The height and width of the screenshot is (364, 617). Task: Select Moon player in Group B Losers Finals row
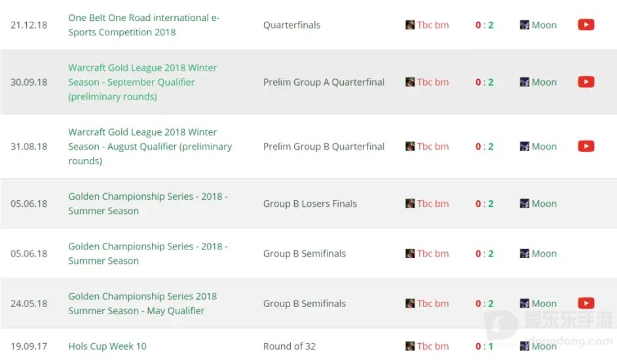coord(544,204)
